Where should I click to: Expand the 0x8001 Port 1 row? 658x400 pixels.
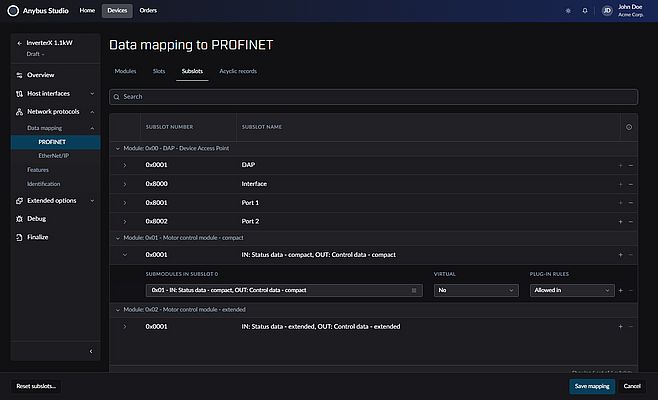click(125, 203)
